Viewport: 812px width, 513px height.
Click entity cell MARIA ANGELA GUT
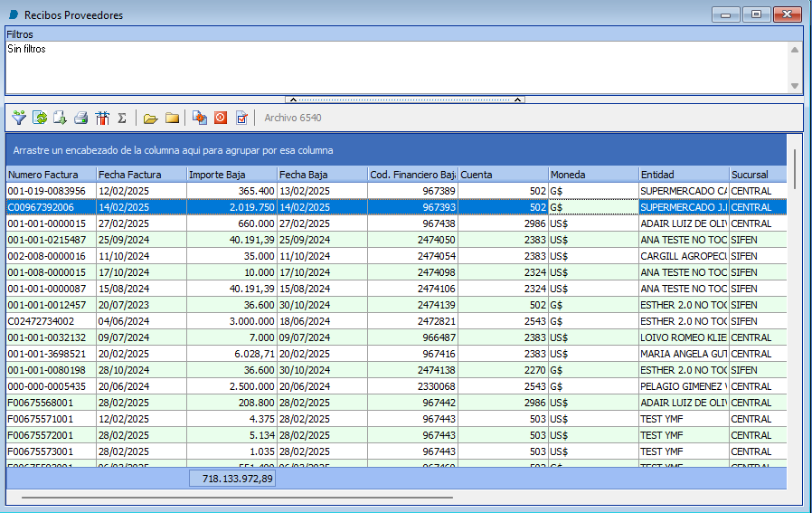click(685, 354)
